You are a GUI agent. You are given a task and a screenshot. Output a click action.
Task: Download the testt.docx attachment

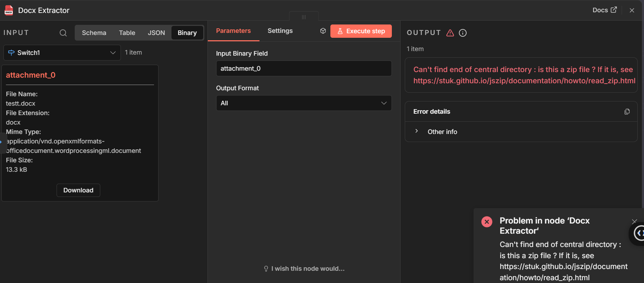click(78, 190)
